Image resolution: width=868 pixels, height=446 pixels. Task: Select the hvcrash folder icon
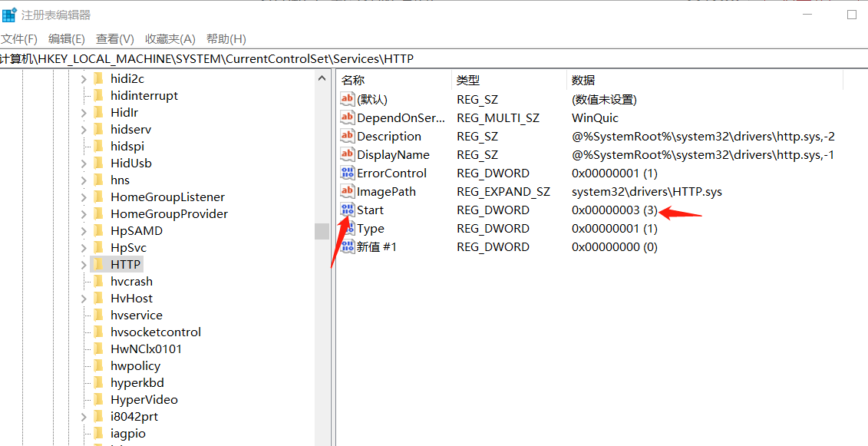click(x=98, y=282)
